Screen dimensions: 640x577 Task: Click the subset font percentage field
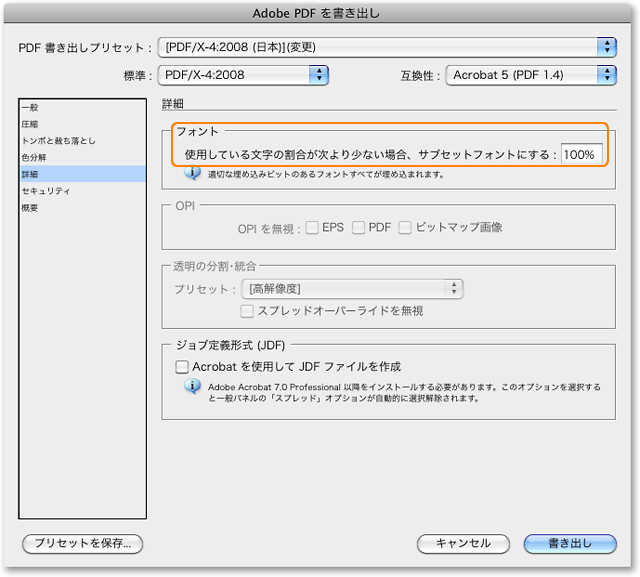[x=581, y=155]
